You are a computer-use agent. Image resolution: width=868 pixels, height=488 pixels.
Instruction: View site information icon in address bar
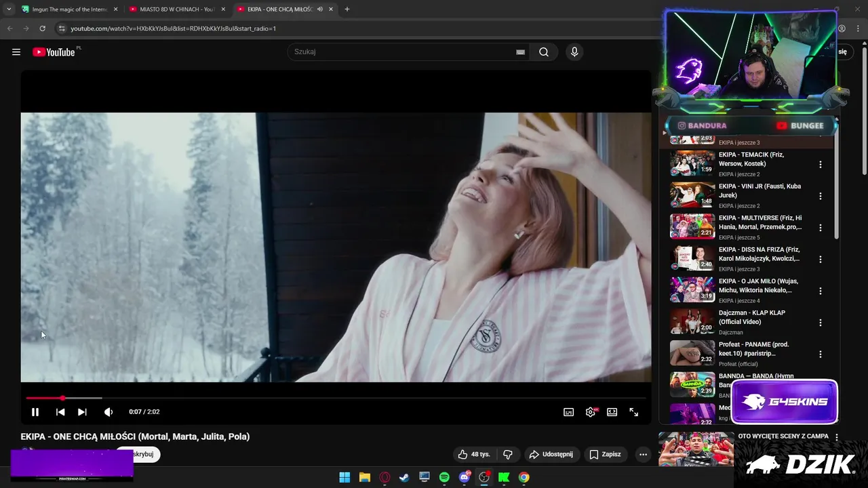pos(62,28)
